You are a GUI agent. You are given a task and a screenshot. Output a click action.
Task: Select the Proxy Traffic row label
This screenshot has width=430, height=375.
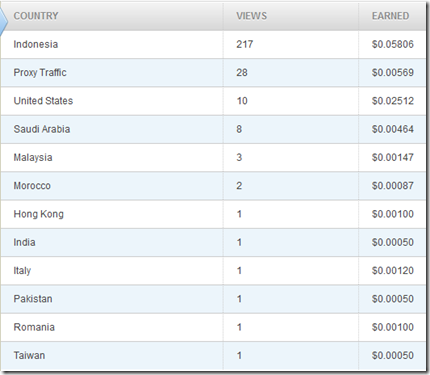click(x=40, y=73)
